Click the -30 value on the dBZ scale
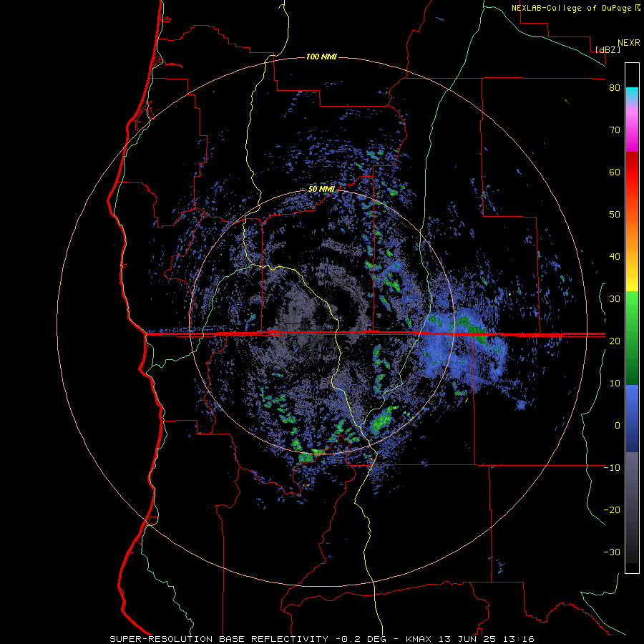 612,552
